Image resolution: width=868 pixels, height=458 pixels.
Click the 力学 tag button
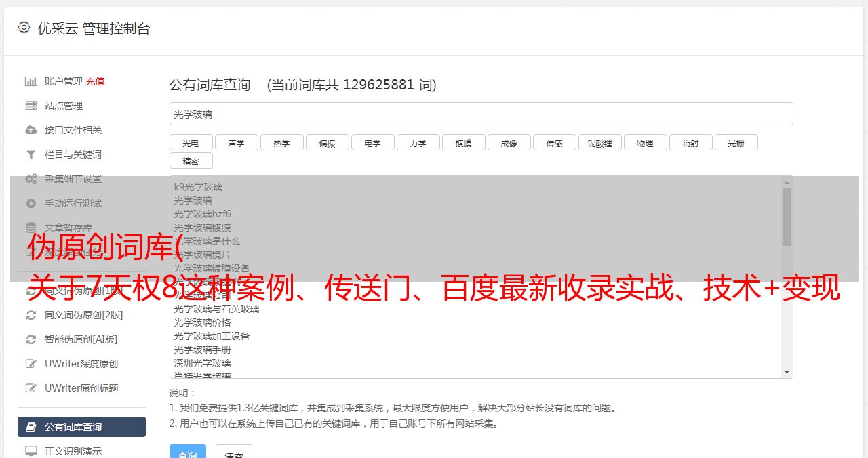tap(418, 142)
